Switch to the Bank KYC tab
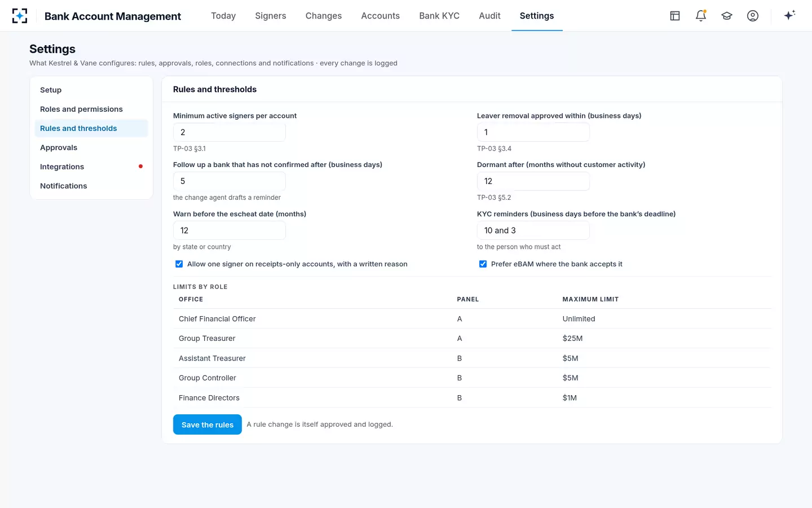The image size is (812, 508). pyautogui.click(x=439, y=16)
